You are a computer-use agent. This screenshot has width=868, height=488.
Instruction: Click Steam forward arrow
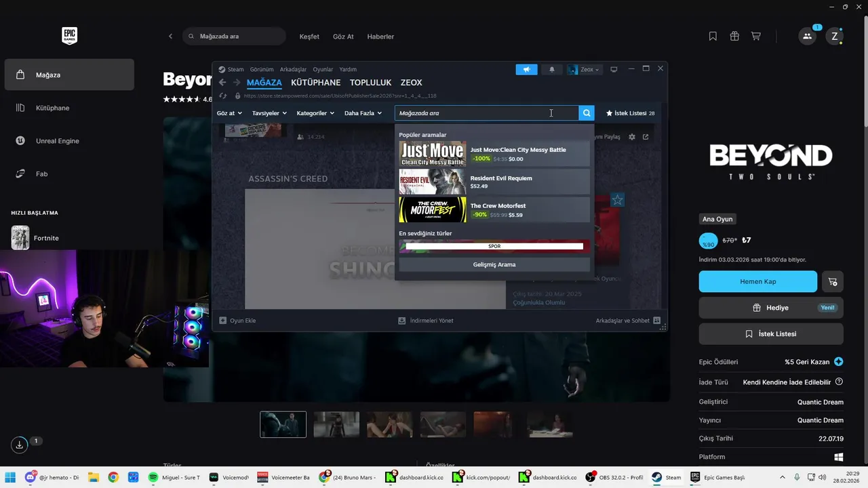(237, 83)
